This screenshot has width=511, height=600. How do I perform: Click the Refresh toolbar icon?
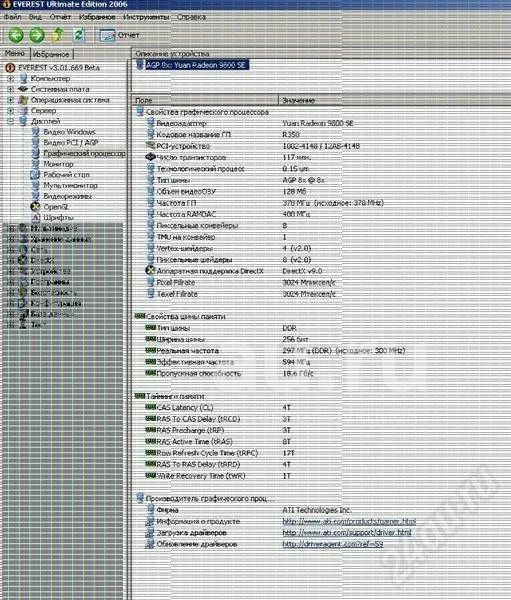[78, 35]
